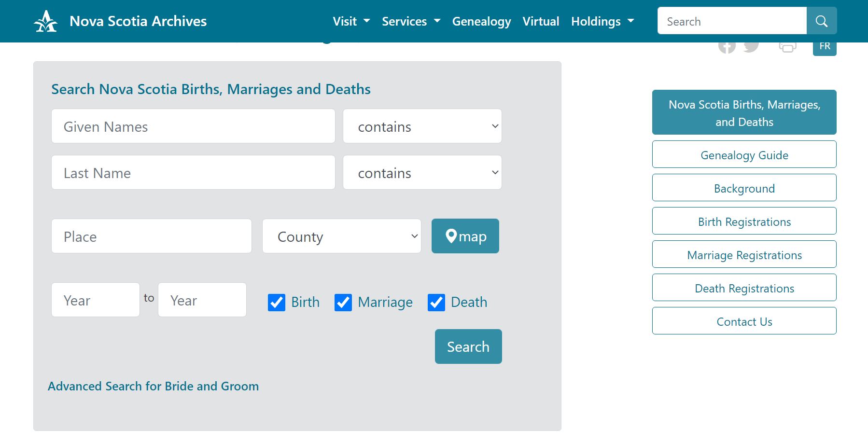Click the teal Search button in form

[x=468, y=346]
